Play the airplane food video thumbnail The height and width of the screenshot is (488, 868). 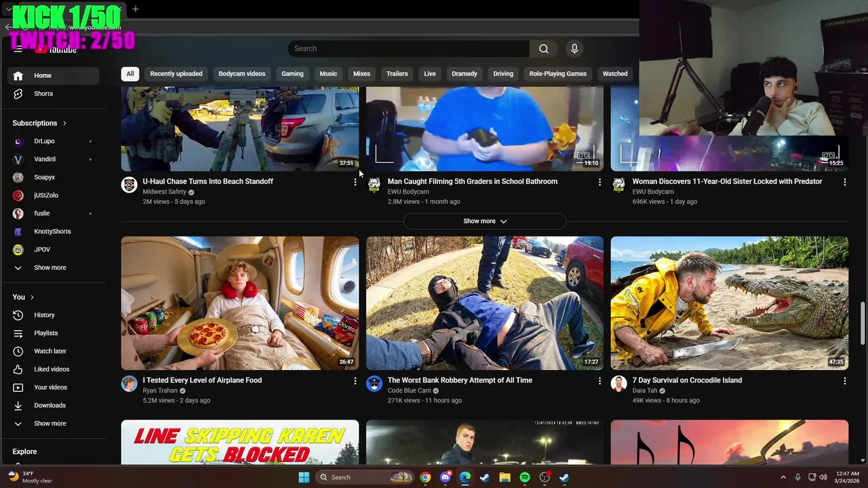tap(240, 303)
